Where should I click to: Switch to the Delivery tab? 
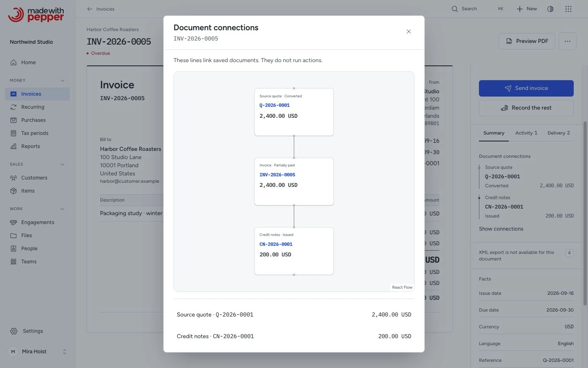[x=559, y=133]
